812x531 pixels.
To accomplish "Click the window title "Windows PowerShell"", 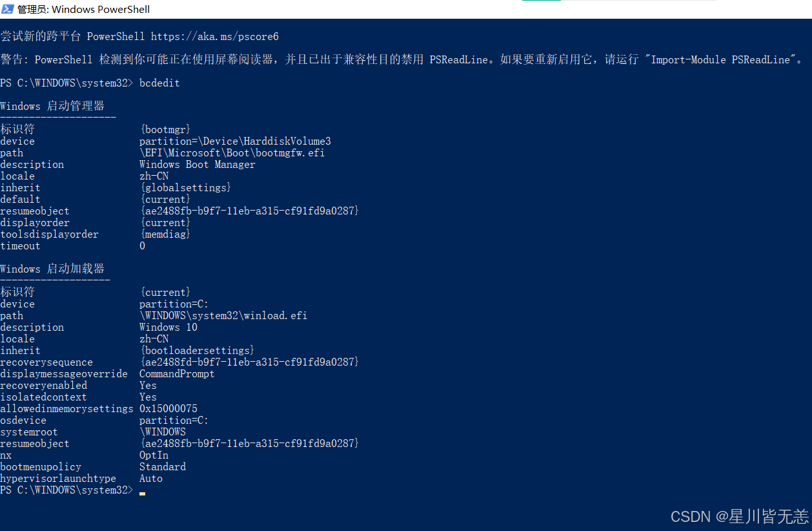I will [101, 9].
